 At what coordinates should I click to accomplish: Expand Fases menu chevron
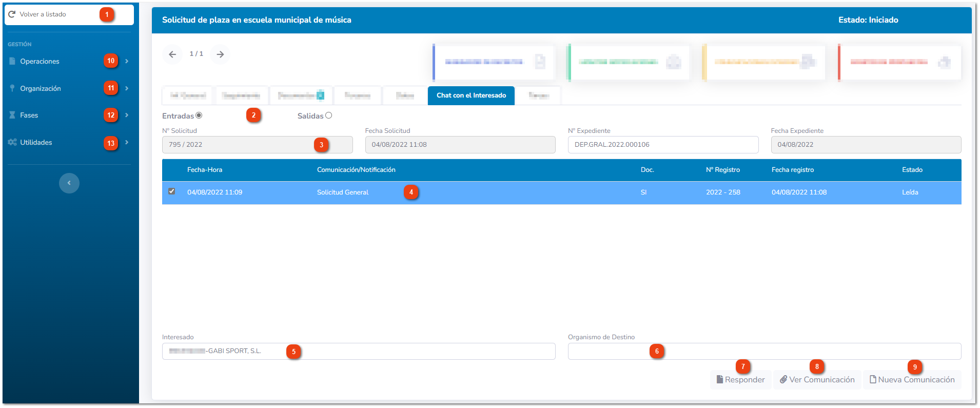point(127,115)
